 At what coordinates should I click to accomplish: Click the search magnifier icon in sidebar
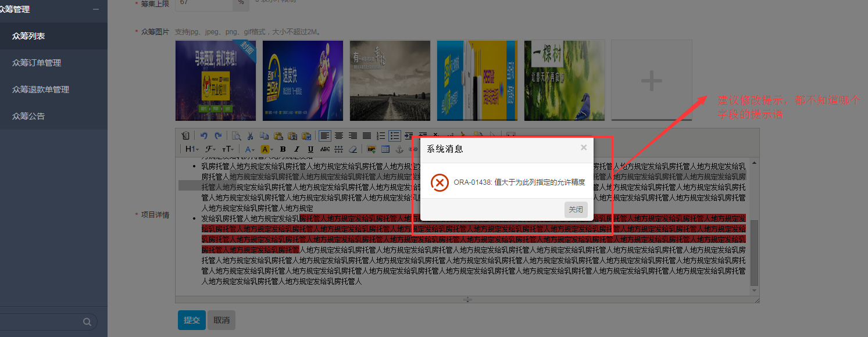(x=87, y=321)
